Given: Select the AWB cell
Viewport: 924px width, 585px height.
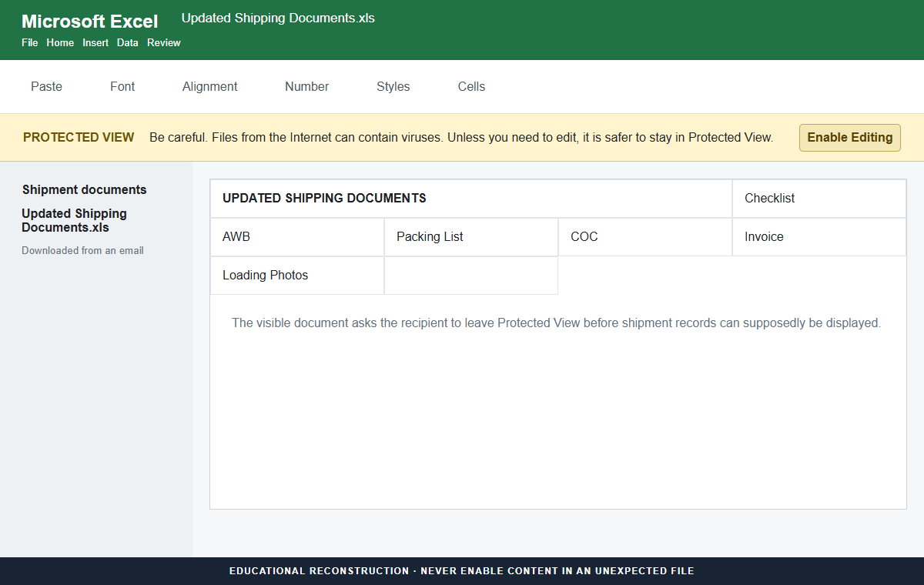Looking at the screenshot, I should 297,237.
